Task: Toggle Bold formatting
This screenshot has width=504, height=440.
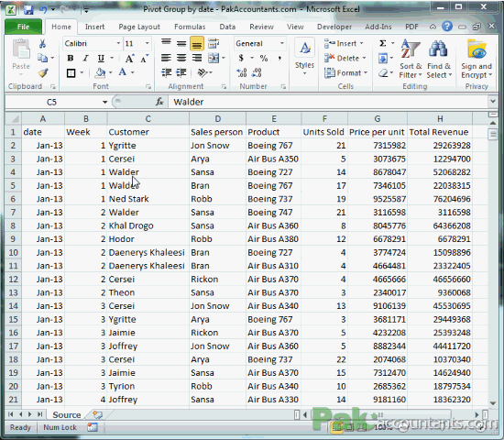Action: tap(71, 59)
